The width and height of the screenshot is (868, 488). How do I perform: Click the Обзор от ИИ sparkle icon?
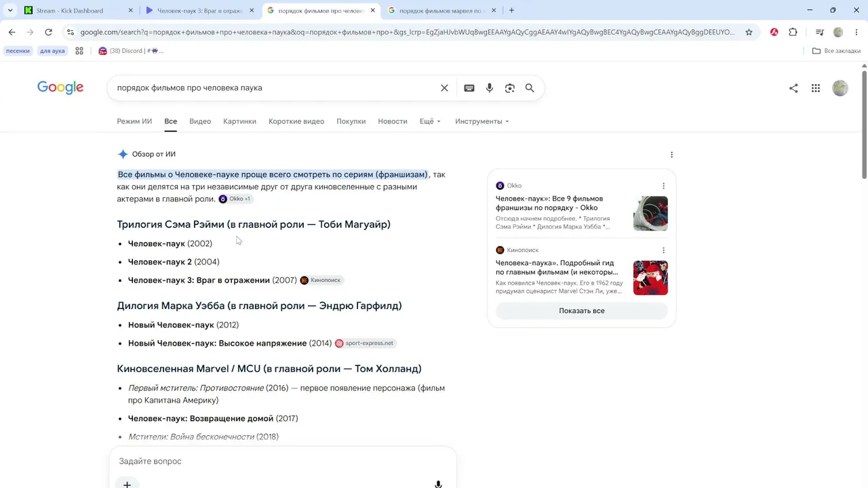[x=123, y=155]
